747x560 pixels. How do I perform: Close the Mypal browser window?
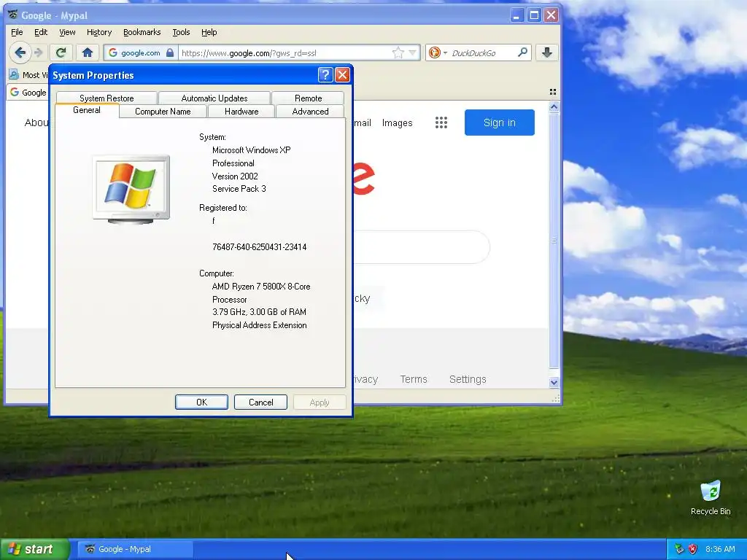point(551,15)
